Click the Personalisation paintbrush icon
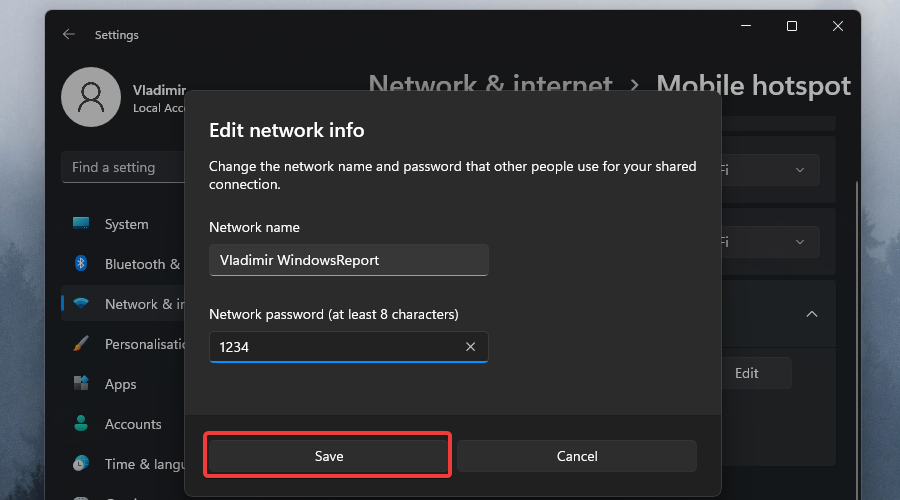This screenshot has height=500, width=900. (x=81, y=344)
